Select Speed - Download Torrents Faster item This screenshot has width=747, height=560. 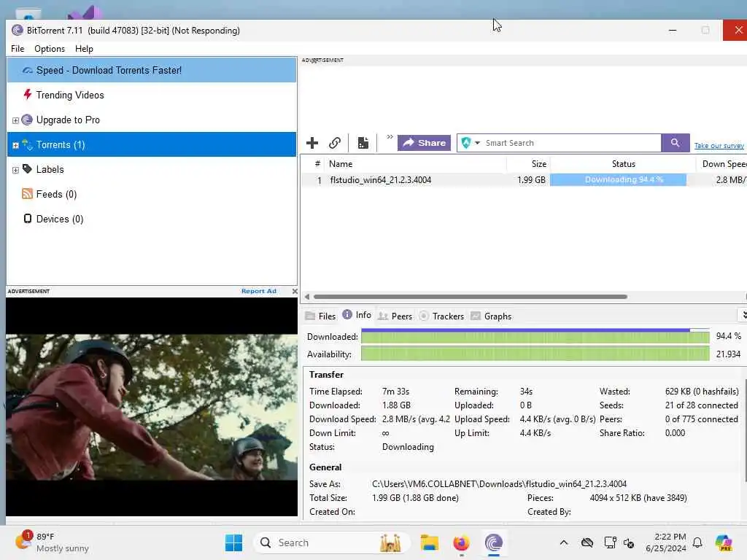[x=152, y=70]
